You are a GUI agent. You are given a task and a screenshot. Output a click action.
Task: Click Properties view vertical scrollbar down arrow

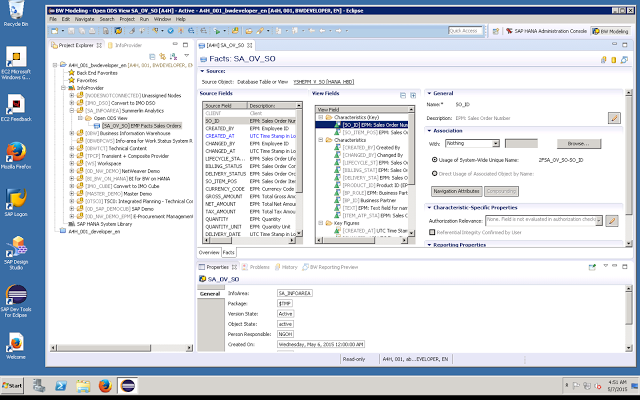628,348
